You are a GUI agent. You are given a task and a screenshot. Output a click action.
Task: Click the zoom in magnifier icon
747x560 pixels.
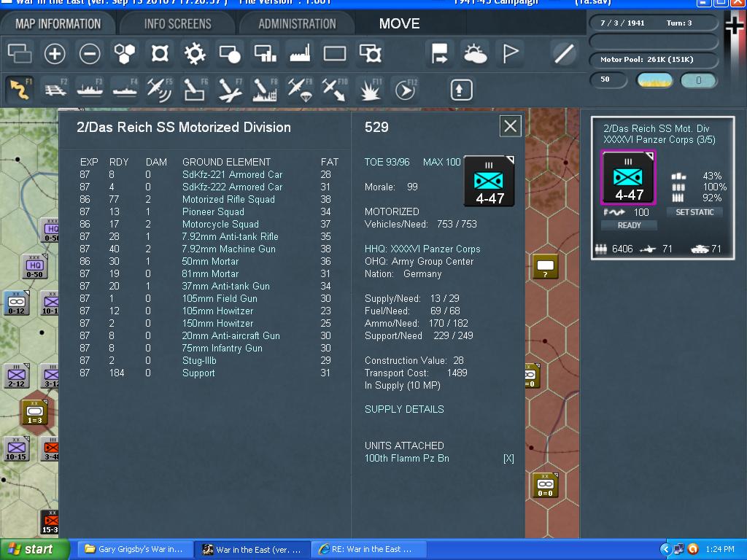[x=54, y=53]
